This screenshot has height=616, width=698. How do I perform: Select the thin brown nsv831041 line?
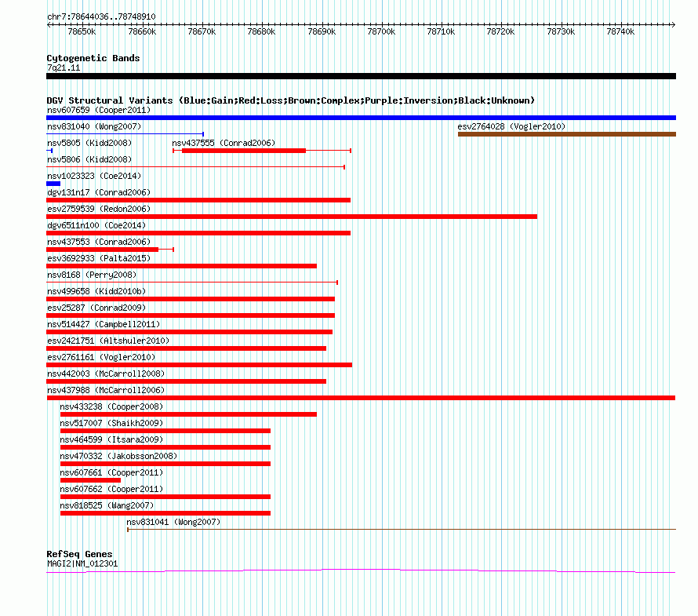[402, 529]
